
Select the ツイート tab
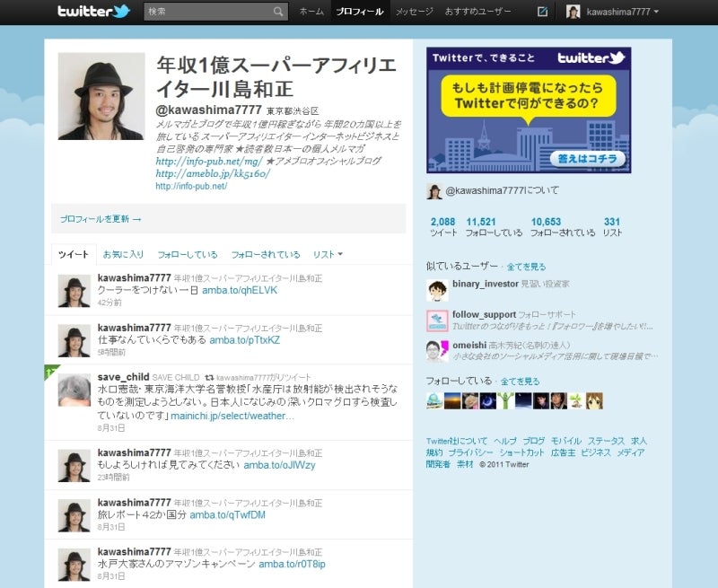click(x=74, y=254)
